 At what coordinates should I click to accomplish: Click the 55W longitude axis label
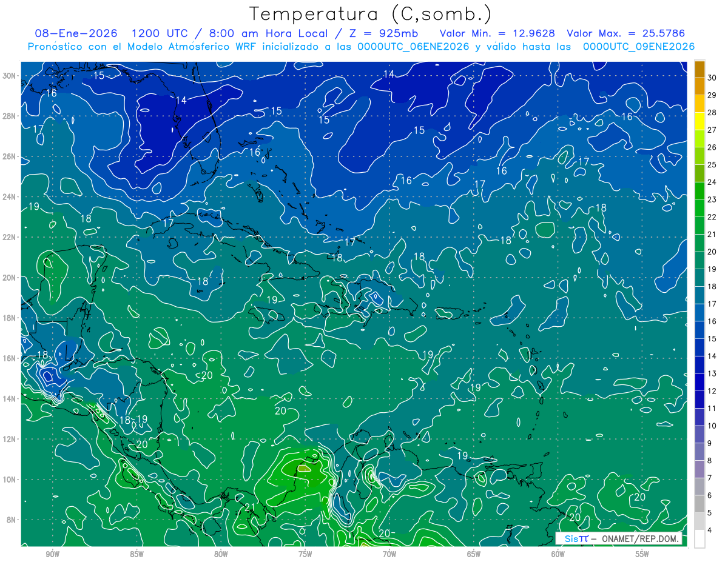click(642, 554)
